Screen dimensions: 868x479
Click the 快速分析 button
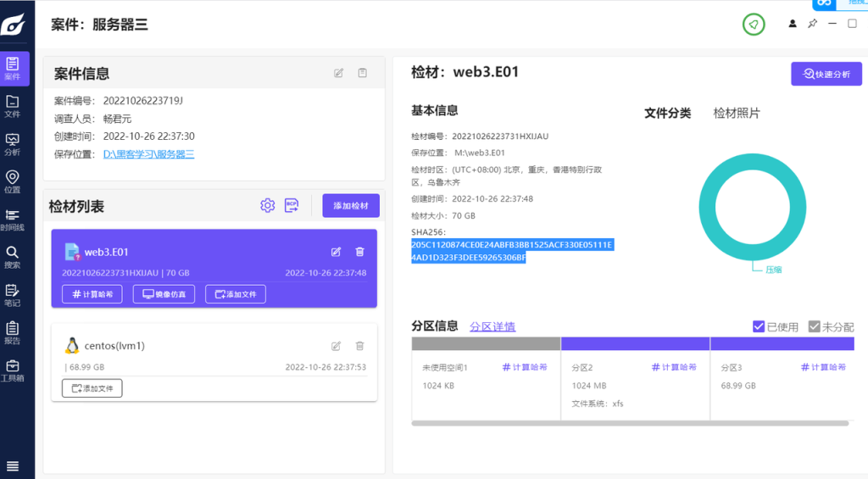tap(826, 74)
